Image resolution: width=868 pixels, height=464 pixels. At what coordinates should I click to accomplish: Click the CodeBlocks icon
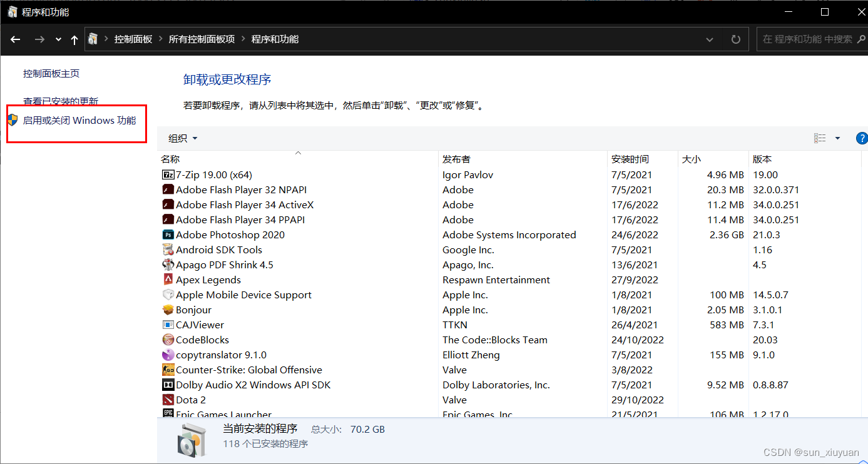(168, 340)
